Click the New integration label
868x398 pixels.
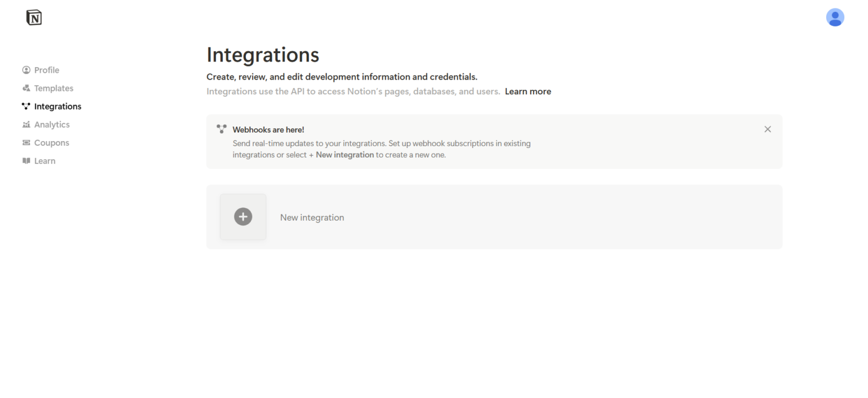coord(312,217)
